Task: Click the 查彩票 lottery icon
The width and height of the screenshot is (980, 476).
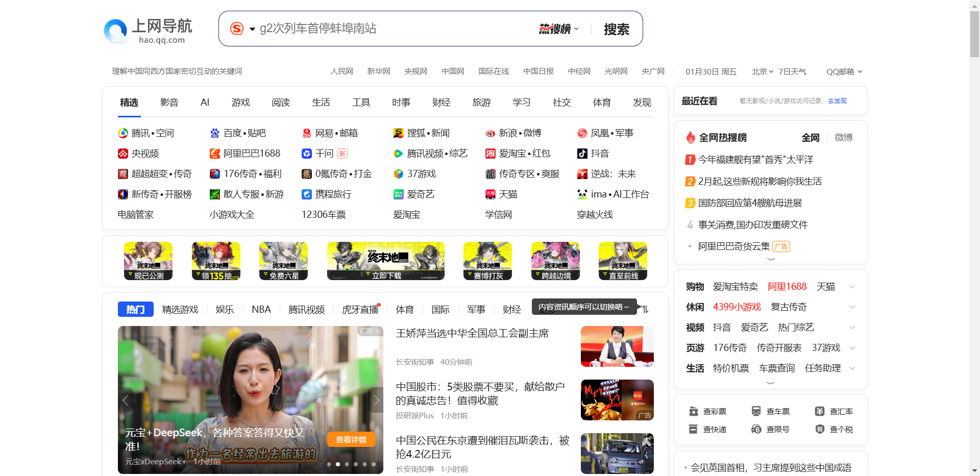Action: [694, 411]
